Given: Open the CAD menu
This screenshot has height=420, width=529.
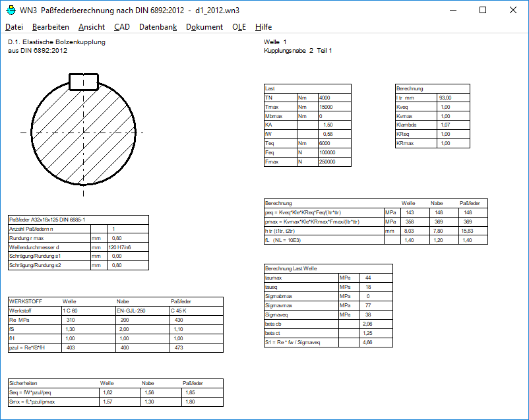Looking at the screenshot, I should tap(121, 27).
